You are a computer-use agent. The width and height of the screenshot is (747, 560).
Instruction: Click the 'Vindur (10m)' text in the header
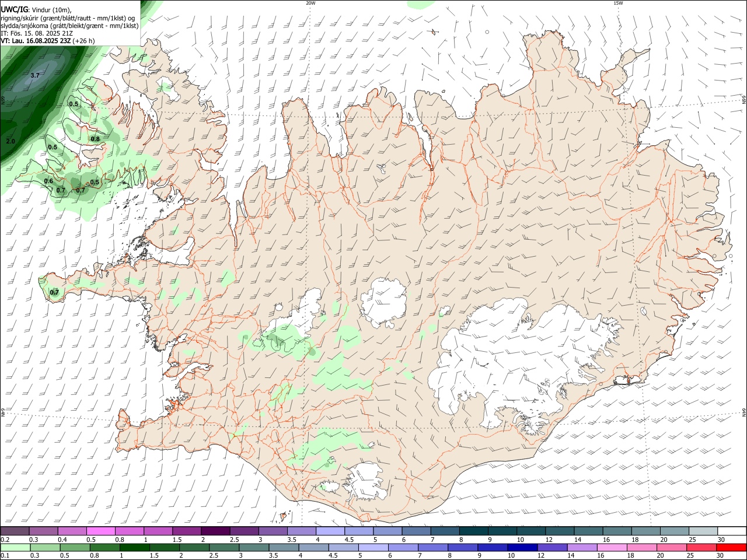(x=51, y=10)
